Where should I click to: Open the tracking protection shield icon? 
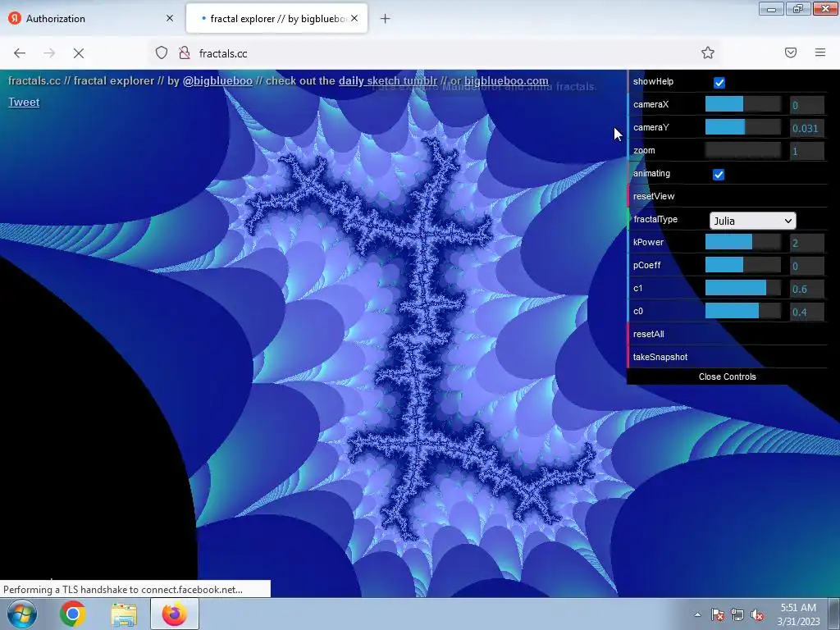tap(162, 52)
